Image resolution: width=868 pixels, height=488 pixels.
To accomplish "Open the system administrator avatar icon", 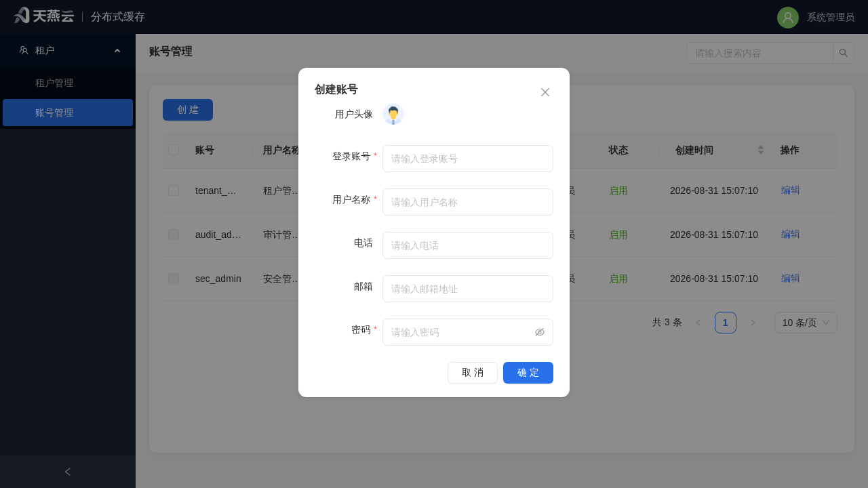I will coord(788,18).
